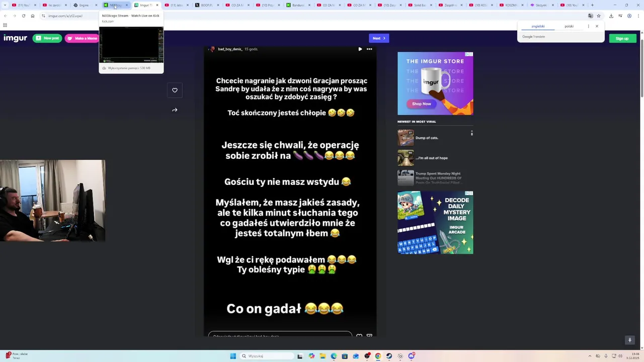
Task: Open the story three-dots options menu
Action: pyautogui.click(x=369, y=49)
